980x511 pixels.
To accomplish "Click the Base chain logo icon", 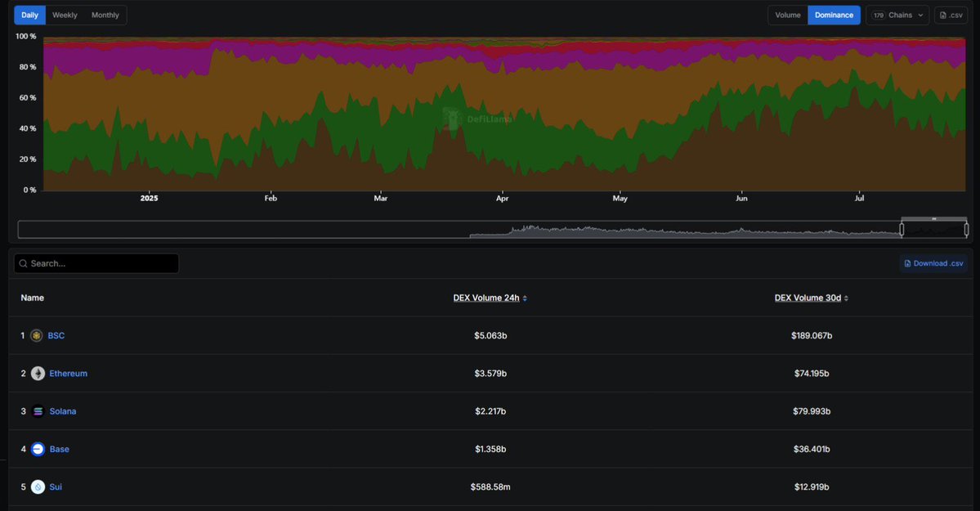I will click(38, 449).
